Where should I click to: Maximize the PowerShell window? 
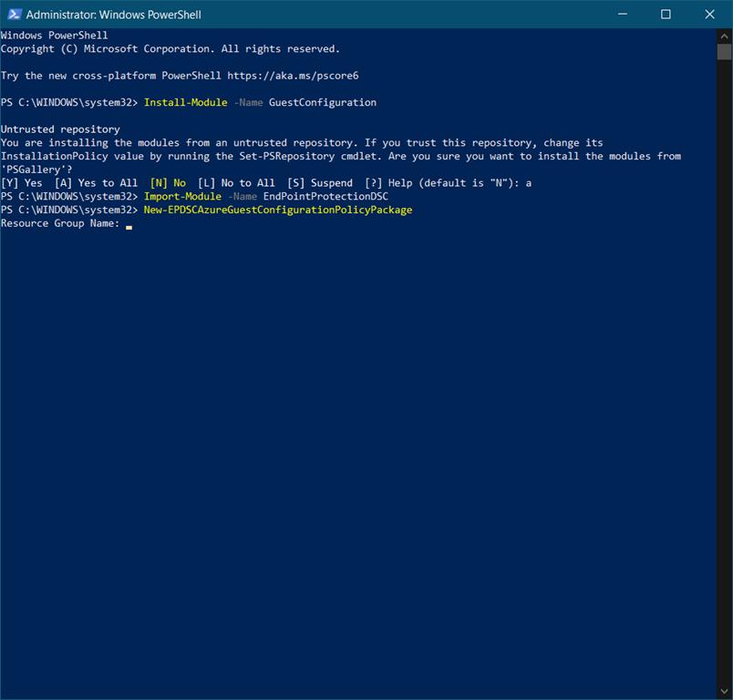coord(666,15)
